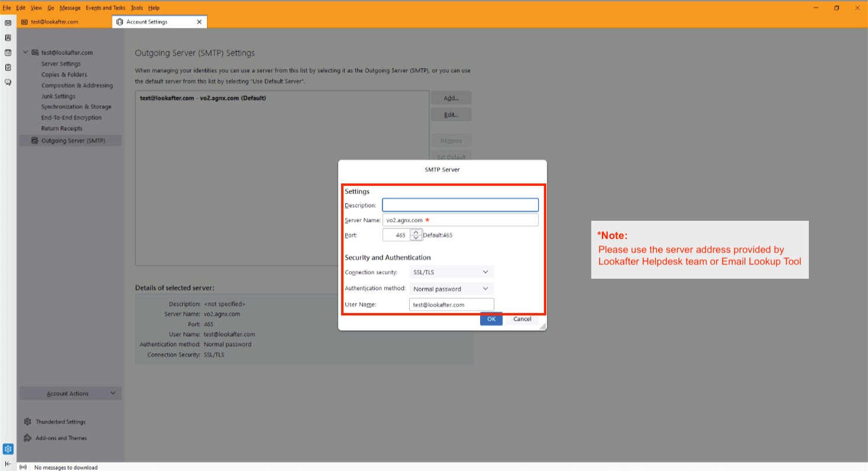
Task: Switch to the test@lookafter.com mail tab
Action: point(54,22)
